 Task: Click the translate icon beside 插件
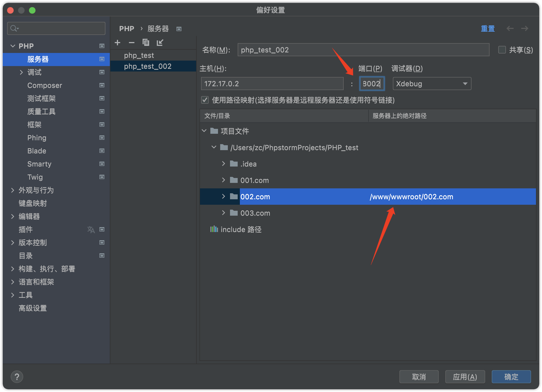(x=91, y=230)
